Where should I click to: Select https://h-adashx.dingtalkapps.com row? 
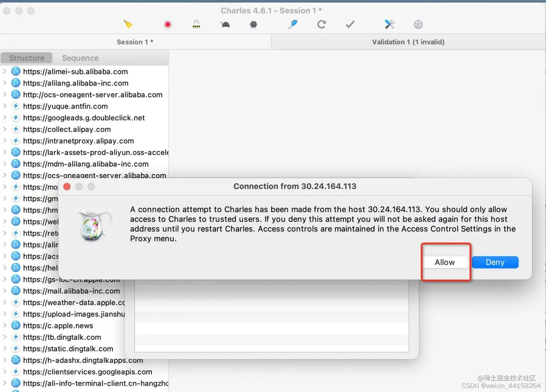(84, 360)
